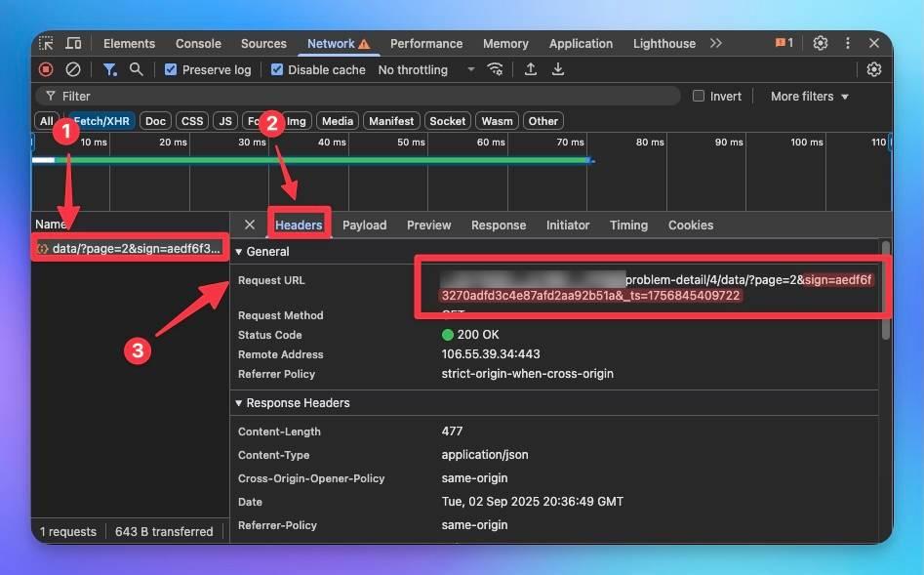Open network conditions wifi icon

click(495, 69)
